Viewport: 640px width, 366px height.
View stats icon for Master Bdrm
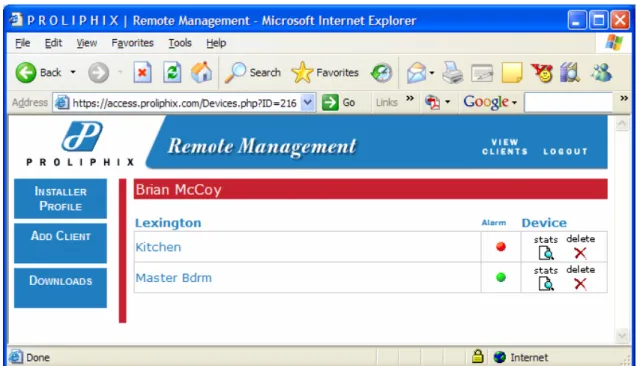tap(546, 284)
